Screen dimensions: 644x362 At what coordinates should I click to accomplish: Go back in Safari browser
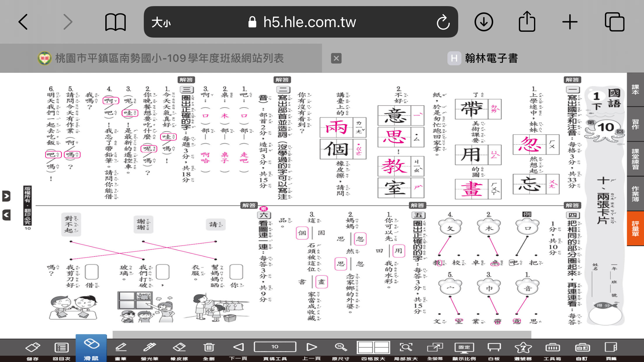click(x=23, y=22)
